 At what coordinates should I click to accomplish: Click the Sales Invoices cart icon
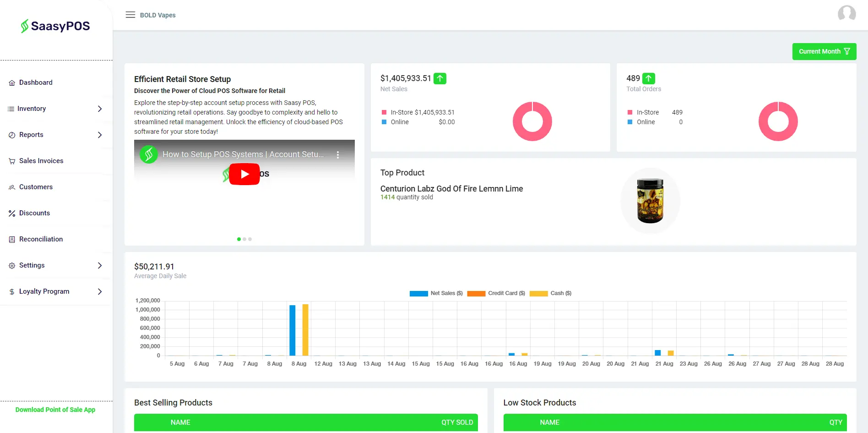click(x=12, y=161)
